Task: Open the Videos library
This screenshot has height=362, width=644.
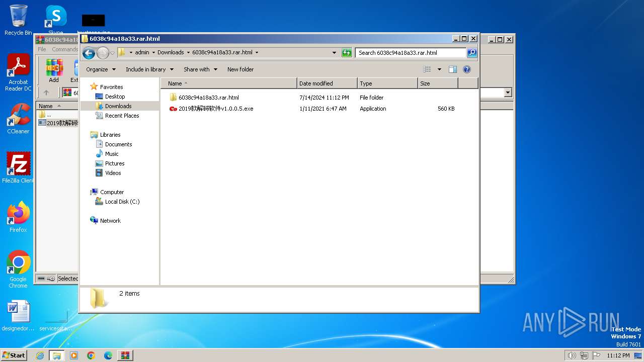Action: click(113, 173)
